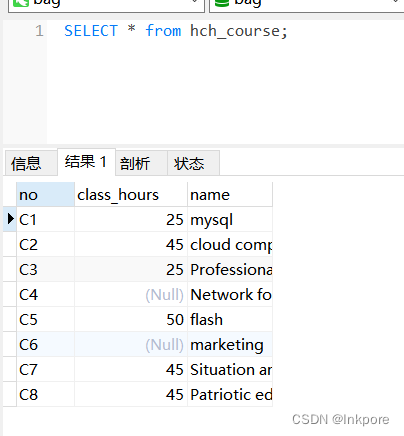Click the 'Professiona' name cell
The width and height of the screenshot is (404, 436).
click(x=230, y=269)
